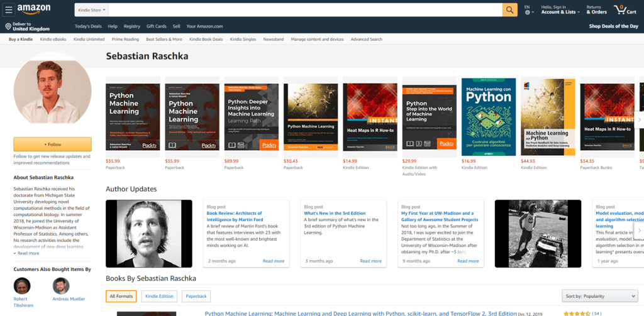644x316 pixels.
Task: Click the search text field
Action: coord(305,10)
